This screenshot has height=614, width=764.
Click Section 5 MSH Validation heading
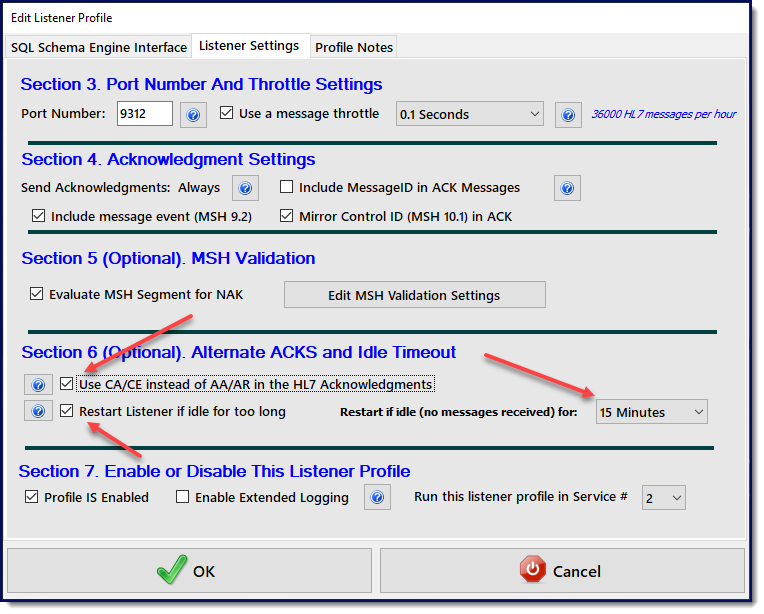pyautogui.click(x=168, y=258)
